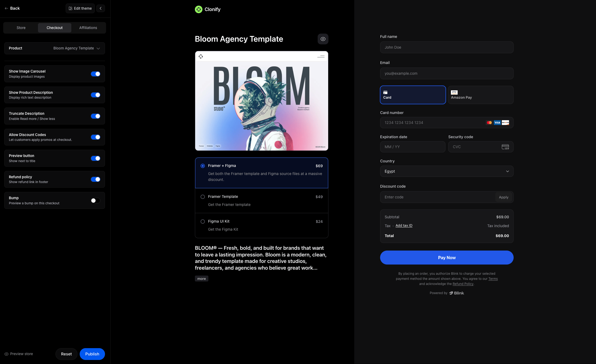596x364 pixels.
Task: Switch to the Affiliations tab
Action: tap(88, 28)
